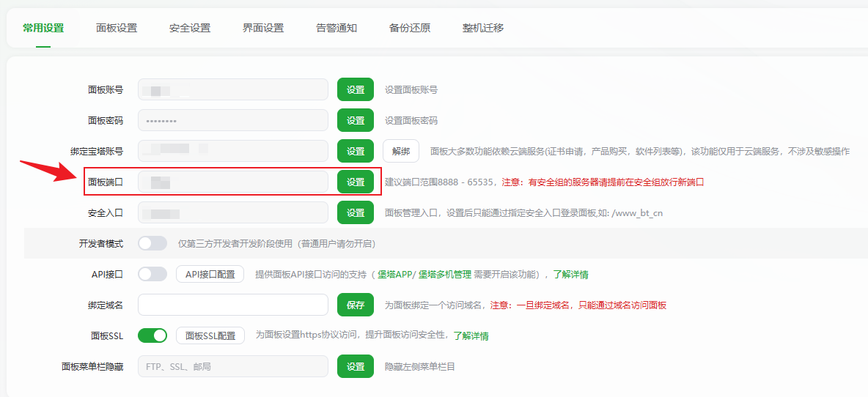Switch to the 面板设置 tab
Screen dimensions: 868x397
point(117,28)
